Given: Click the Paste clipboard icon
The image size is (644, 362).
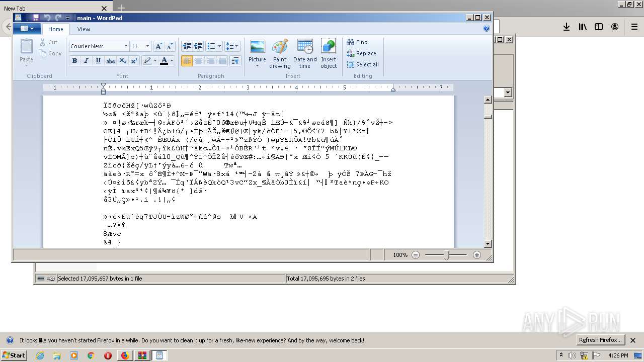Looking at the screenshot, I should (26, 46).
